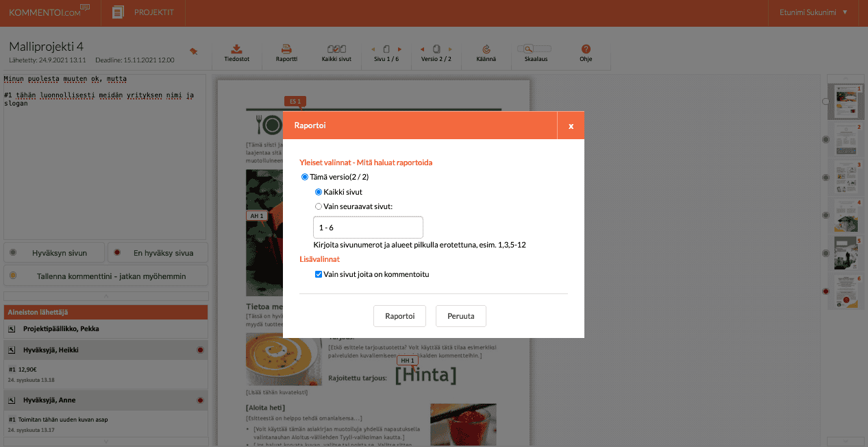The width and height of the screenshot is (868, 447).
Task: Click the Tiedostot download icon
Action: pos(236,49)
